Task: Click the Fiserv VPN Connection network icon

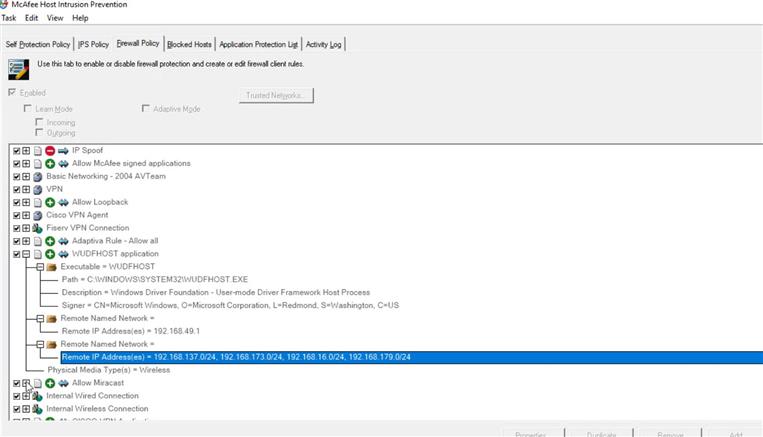Action: (37, 228)
